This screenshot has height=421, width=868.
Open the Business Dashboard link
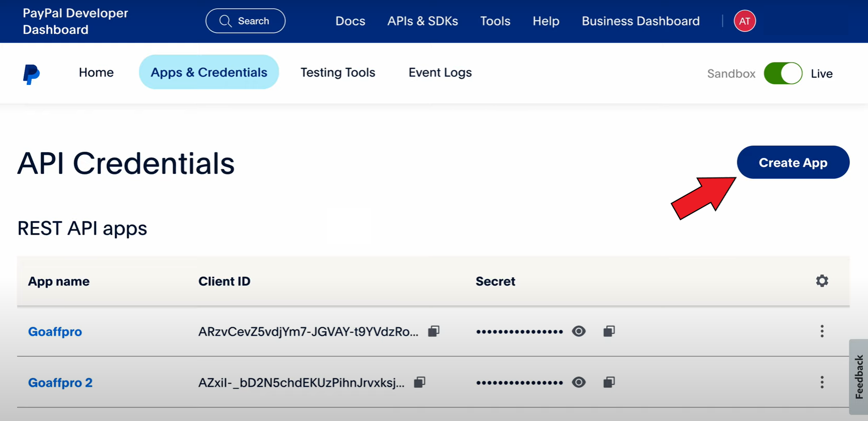(640, 21)
